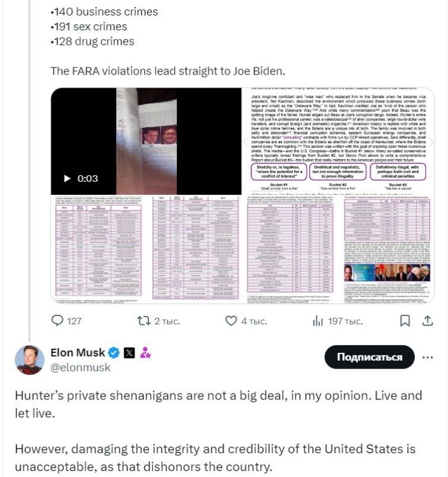
Task: Open the document image with Bucket #1–#3 boxes
Action: [x=338, y=141]
